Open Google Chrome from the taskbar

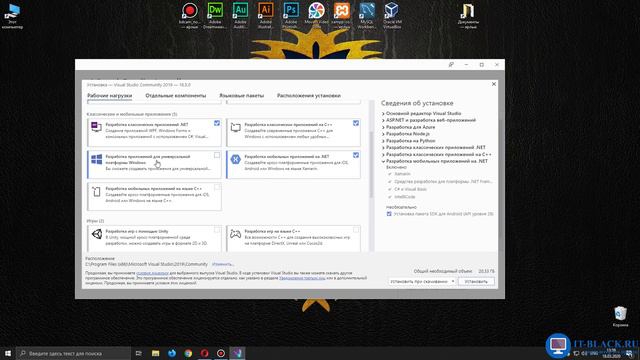tap(188, 353)
